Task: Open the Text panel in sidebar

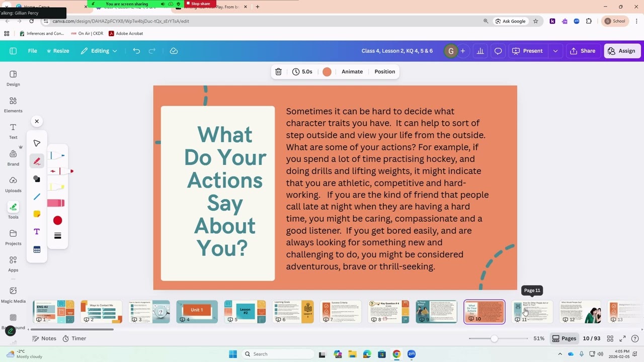Action: (13, 131)
